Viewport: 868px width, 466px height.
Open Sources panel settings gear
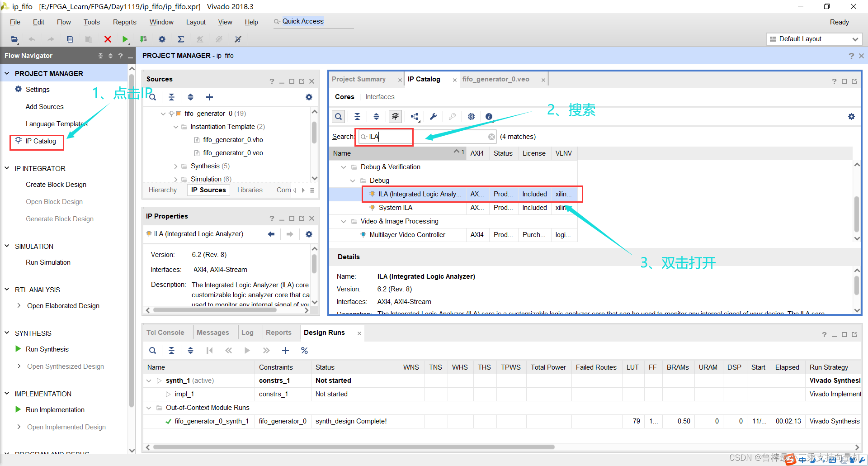pos(309,97)
